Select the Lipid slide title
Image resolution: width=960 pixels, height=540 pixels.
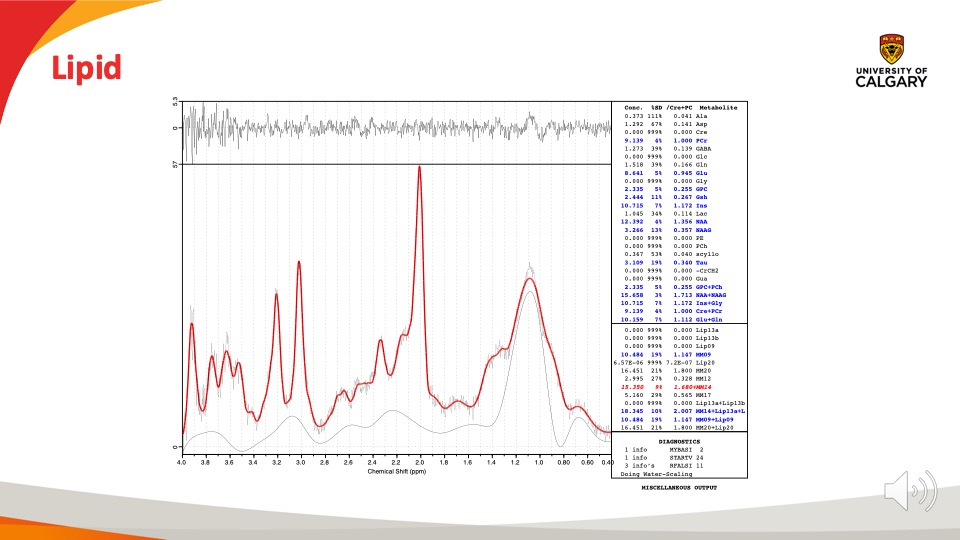click(87, 68)
